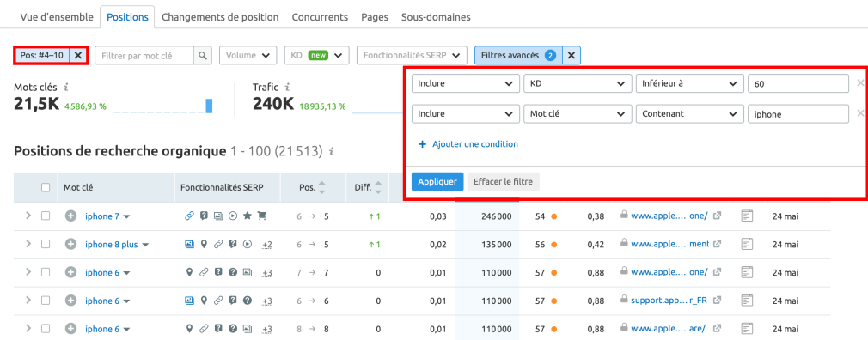Expand the iphone 8 plus row chevron
The width and height of the screenshot is (868, 340).
click(x=28, y=244)
